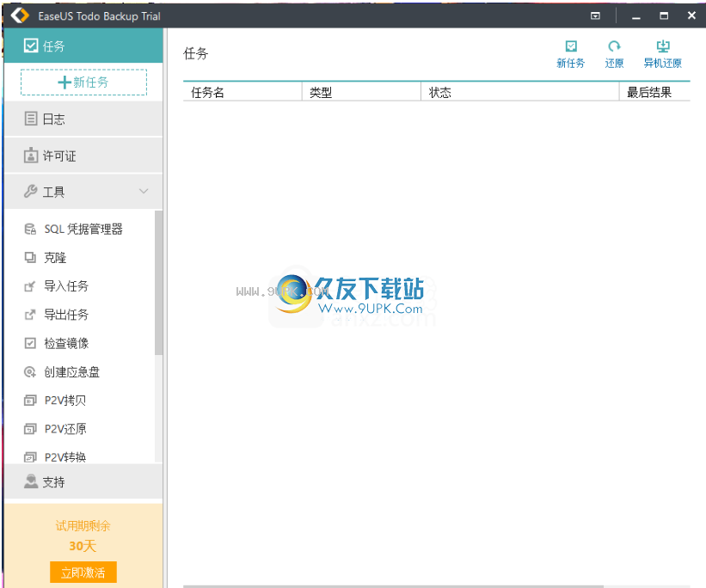Click the tools list vertical scrollbar
This screenshot has width=706, height=588.
[158, 283]
